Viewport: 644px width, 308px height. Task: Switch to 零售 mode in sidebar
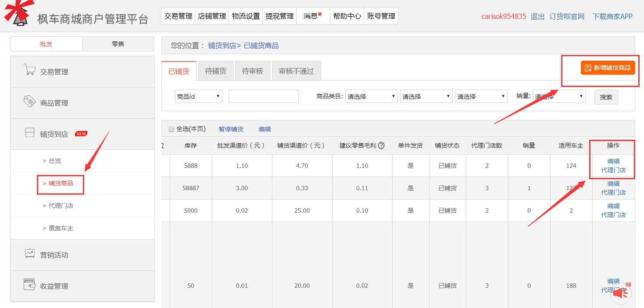pyautogui.click(x=118, y=43)
